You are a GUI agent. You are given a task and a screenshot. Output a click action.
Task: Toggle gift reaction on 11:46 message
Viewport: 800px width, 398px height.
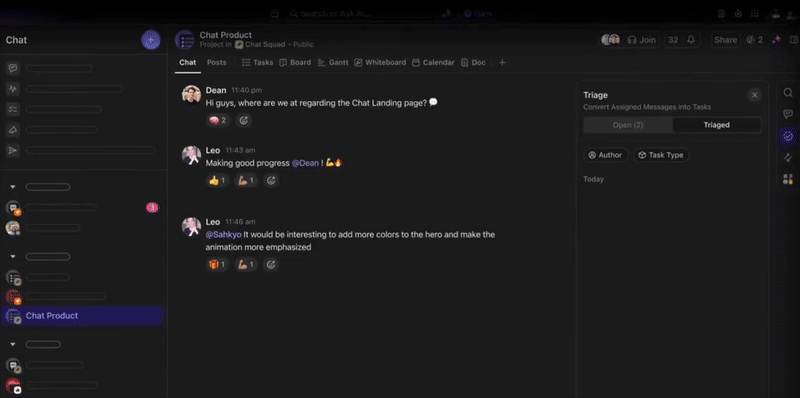pos(217,264)
